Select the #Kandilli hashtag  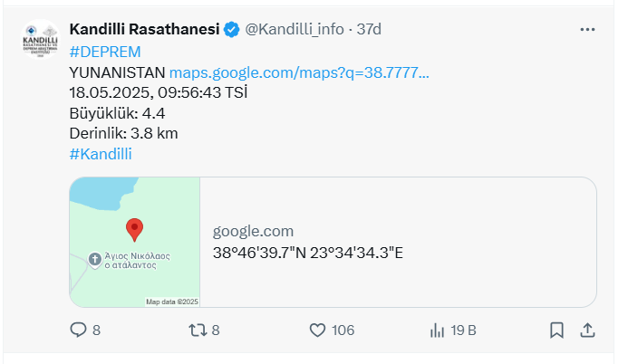pos(101,154)
